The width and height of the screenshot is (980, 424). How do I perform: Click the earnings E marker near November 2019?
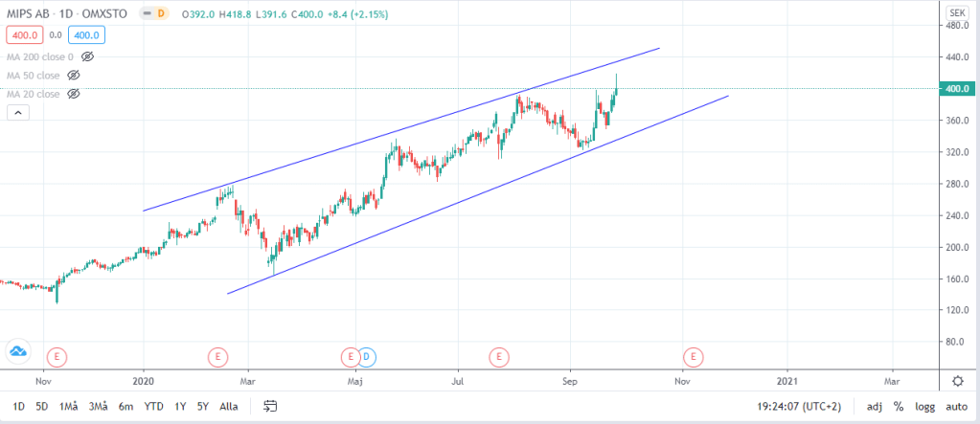(x=57, y=357)
